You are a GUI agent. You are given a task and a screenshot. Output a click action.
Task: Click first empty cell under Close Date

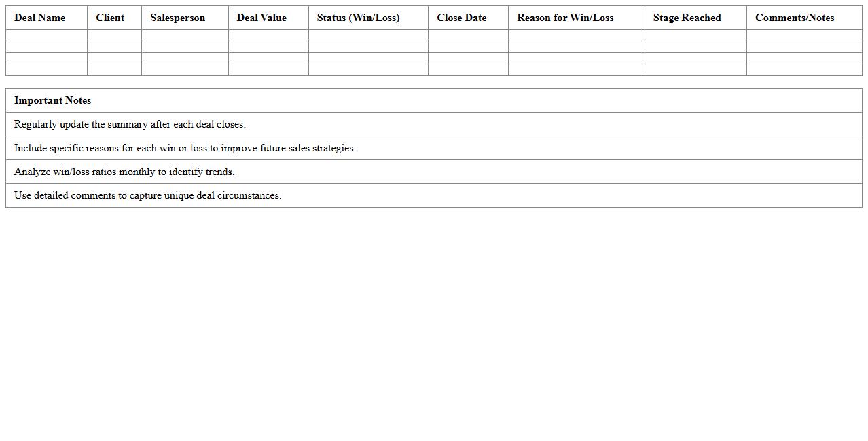468,35
